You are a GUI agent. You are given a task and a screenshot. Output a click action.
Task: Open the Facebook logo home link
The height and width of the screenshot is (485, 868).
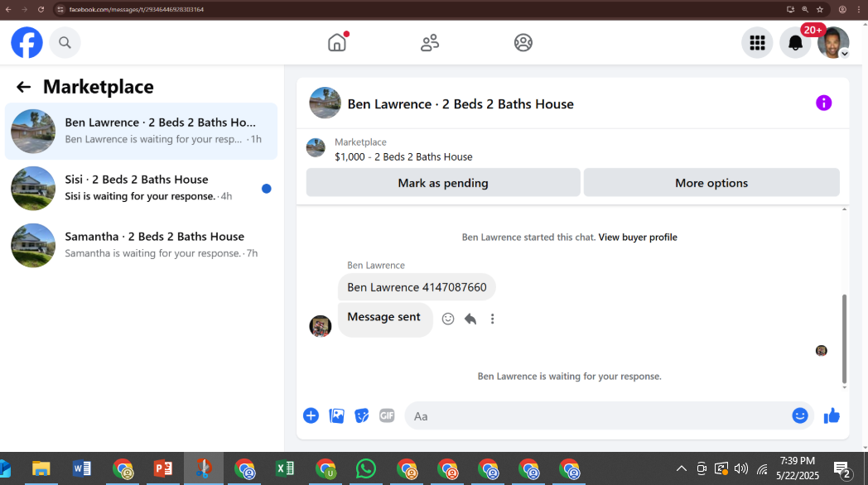(x=27, y=42)
